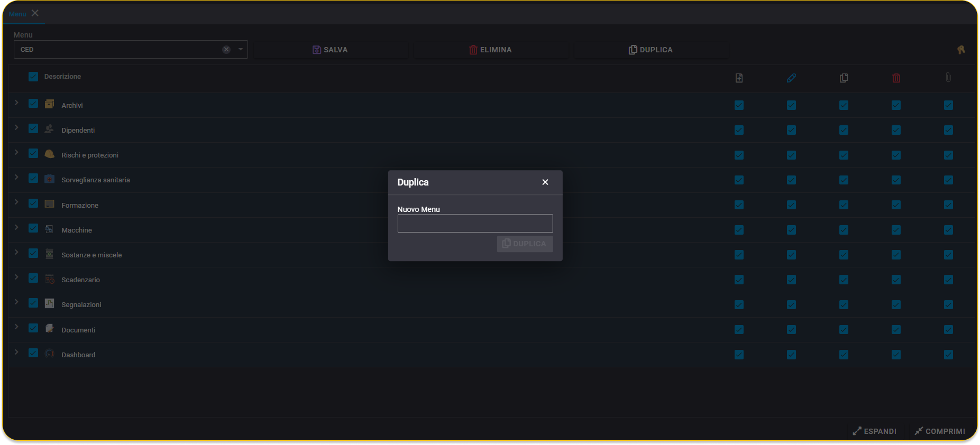
Task: Close the Duplica dialog
Action: (x=545, y=182)
